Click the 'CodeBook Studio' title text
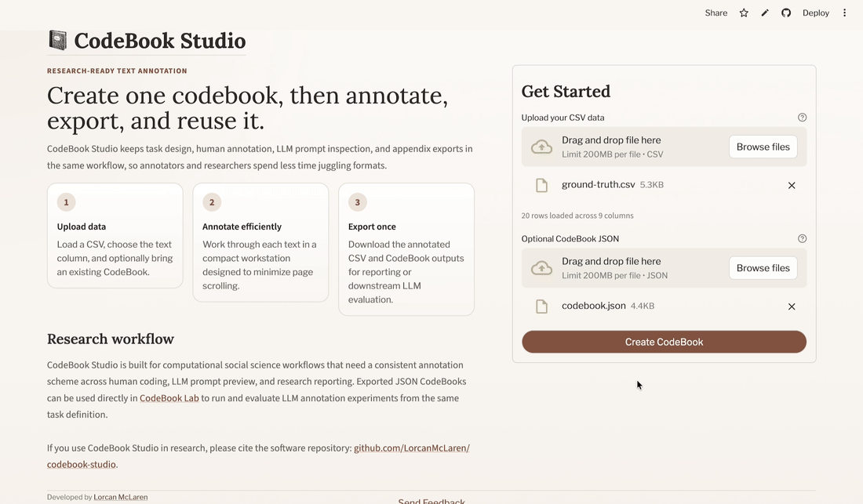 [x=159, y=41]
